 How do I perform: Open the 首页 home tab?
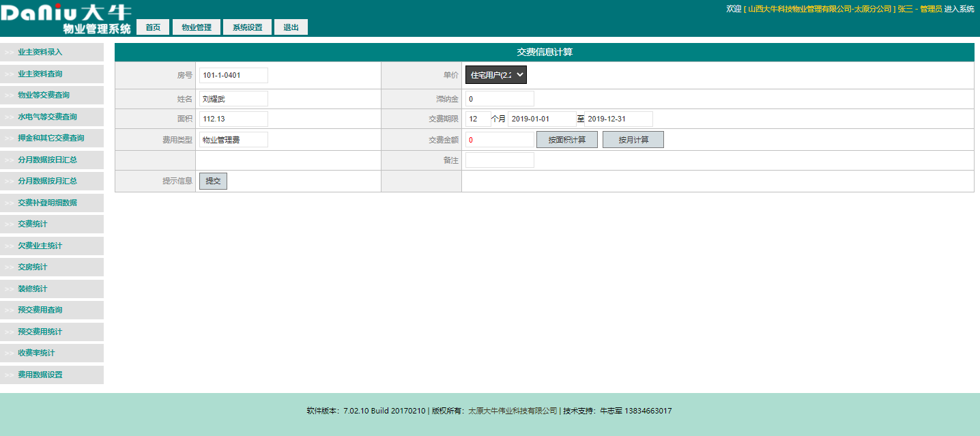pyautogui.click(x=153, y=27)
